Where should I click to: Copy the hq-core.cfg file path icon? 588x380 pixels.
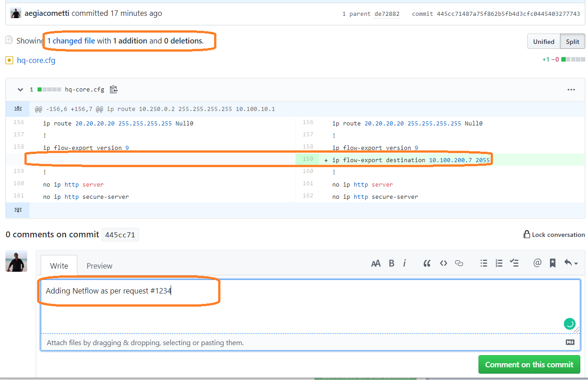click(x=114, y=90)
